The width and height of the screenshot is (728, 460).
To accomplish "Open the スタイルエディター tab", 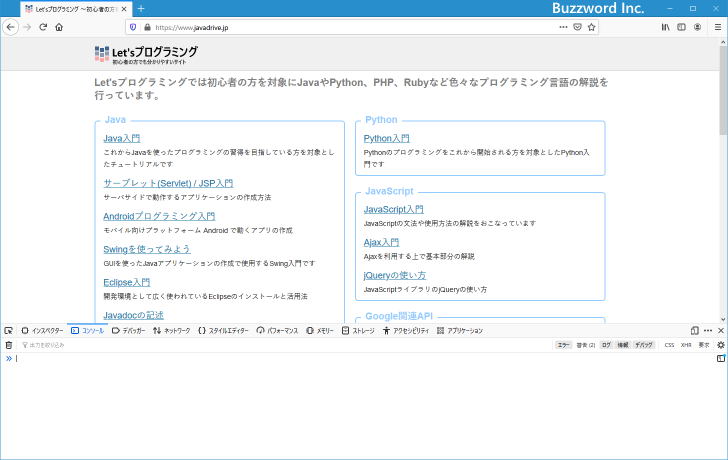I will coord(223,330).
